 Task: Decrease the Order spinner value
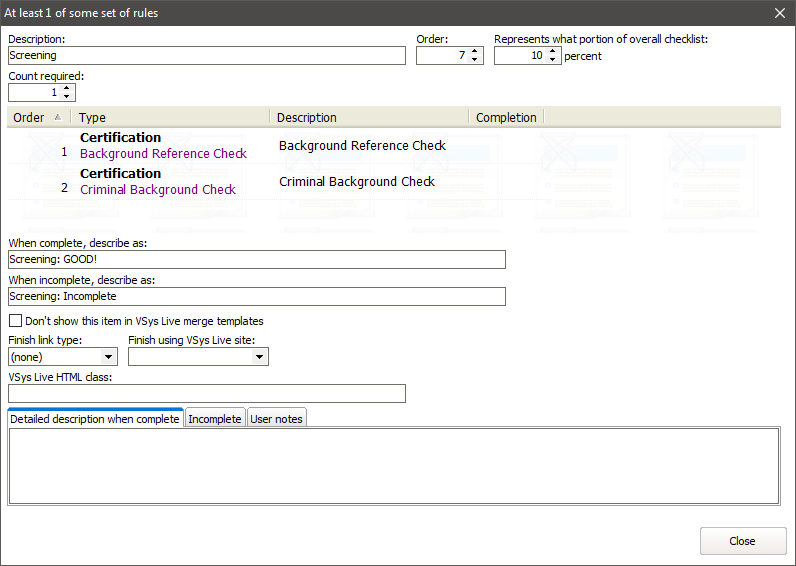(475, 60)
